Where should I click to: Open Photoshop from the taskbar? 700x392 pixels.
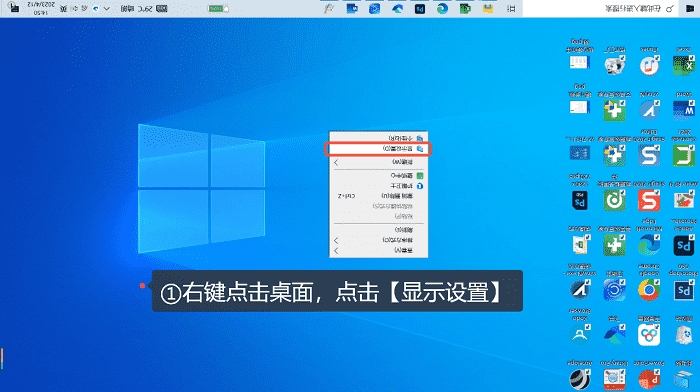420,8
